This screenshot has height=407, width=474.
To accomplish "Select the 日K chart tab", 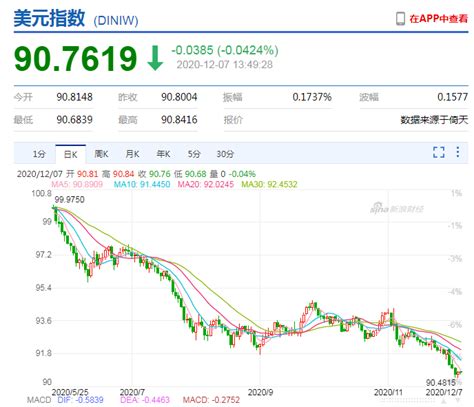I will tap(70, 154).
